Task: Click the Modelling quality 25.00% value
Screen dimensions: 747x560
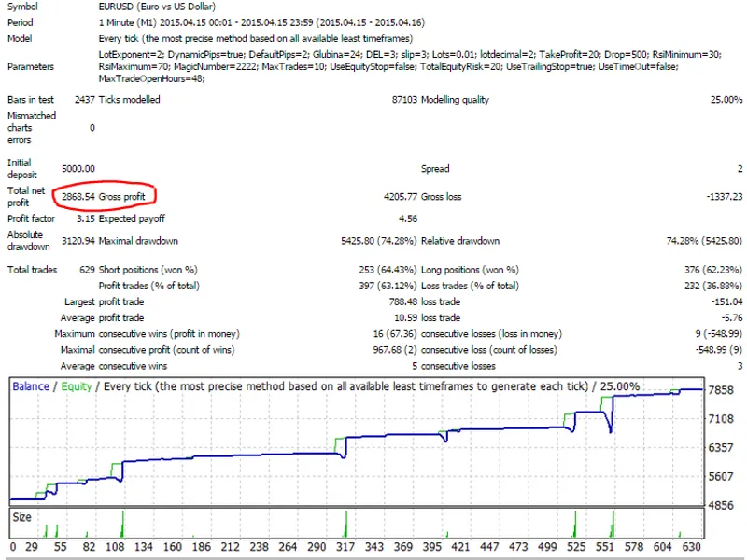Action: [726, 100]
